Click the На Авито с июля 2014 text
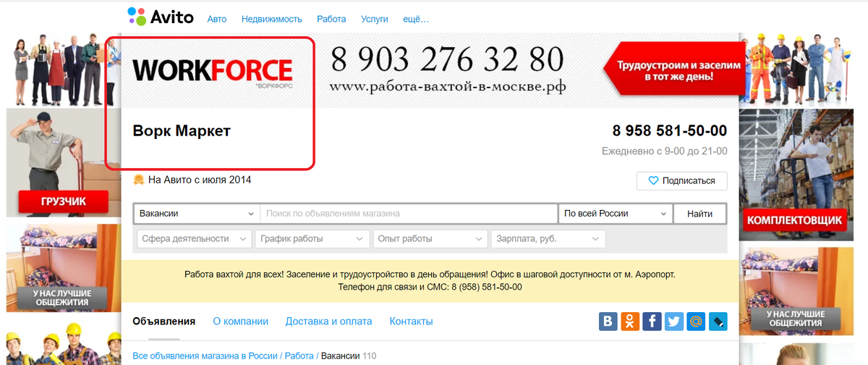Screen dimensions: 868x365 click(x=200, y=180)
